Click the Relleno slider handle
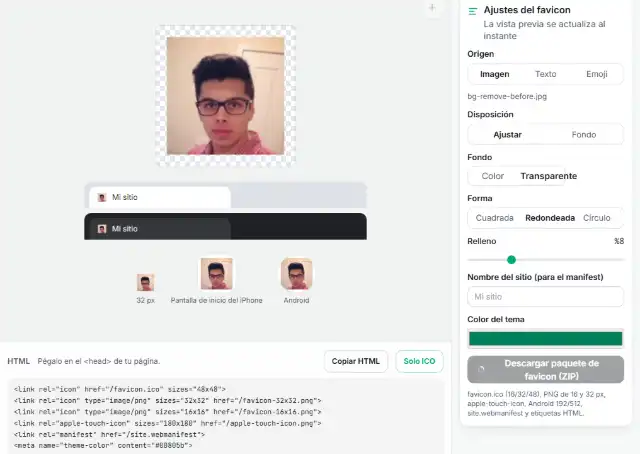 click(x=511, y=259)
